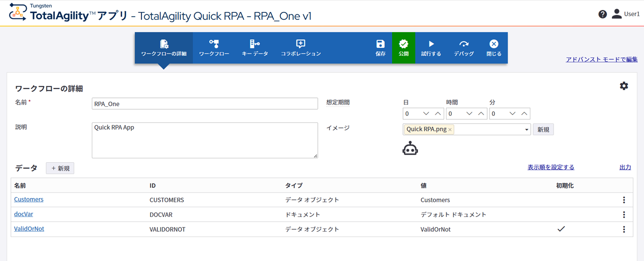Click the 表示順を設定する link

(551, 167)
